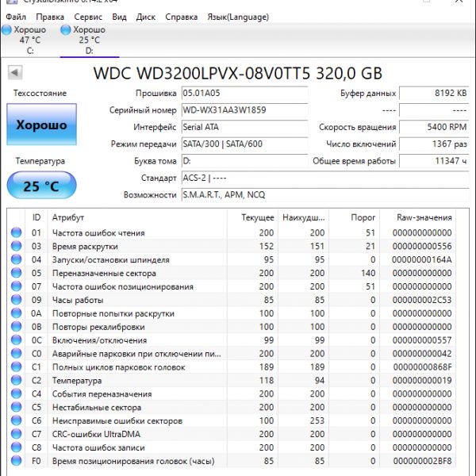Viewport: 476px width, 476px height.
Task: Select row Частота ошибок чтения
Action: pyautogui.click(x=232, y=232)
